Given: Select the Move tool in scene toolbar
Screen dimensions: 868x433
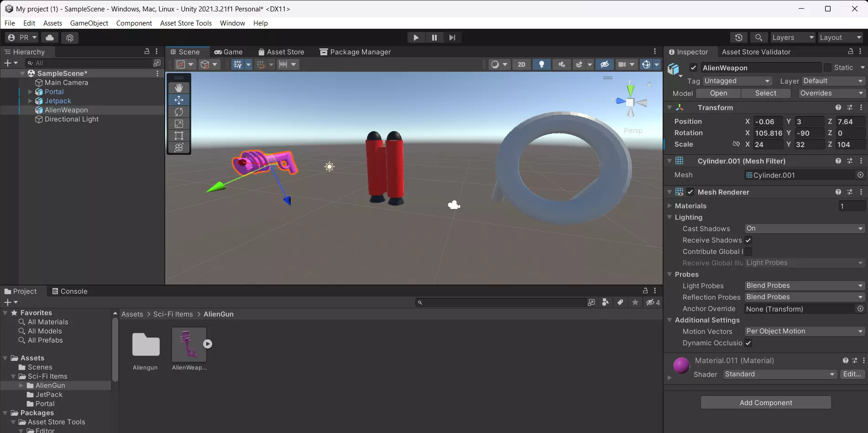Looking at the screenshot, I should (179, 100).
